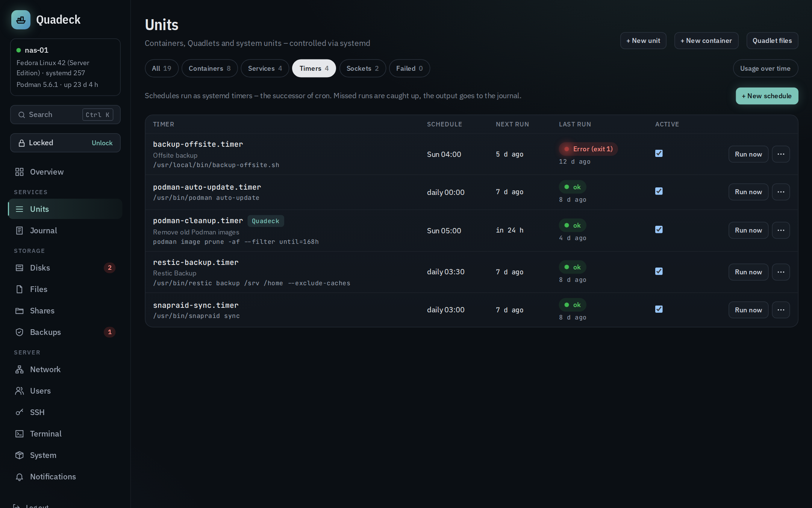Open more options menu for podman-auto-update.timer
812x508 pixels.
(781, 192)
